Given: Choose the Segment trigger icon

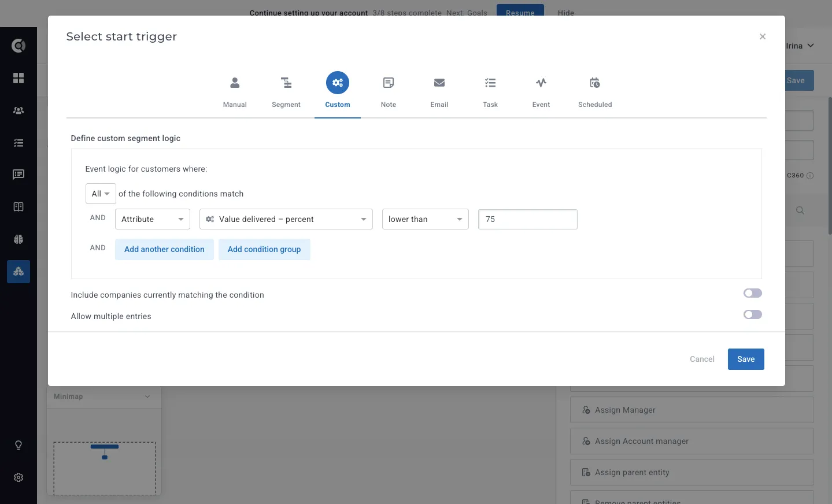Looking at the screenshot, I should click(286, 83).
